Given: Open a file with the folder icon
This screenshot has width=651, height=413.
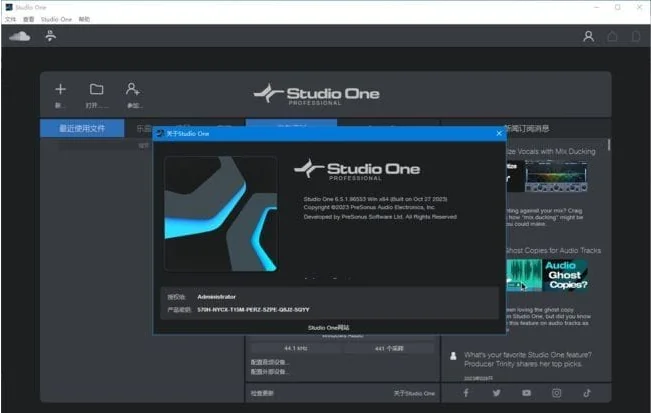Looking at the screenshot, I should tap(96, 89).
